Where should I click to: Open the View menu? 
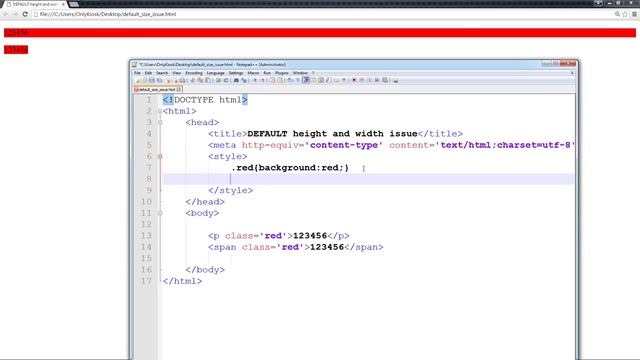click(x=177, y=73)
